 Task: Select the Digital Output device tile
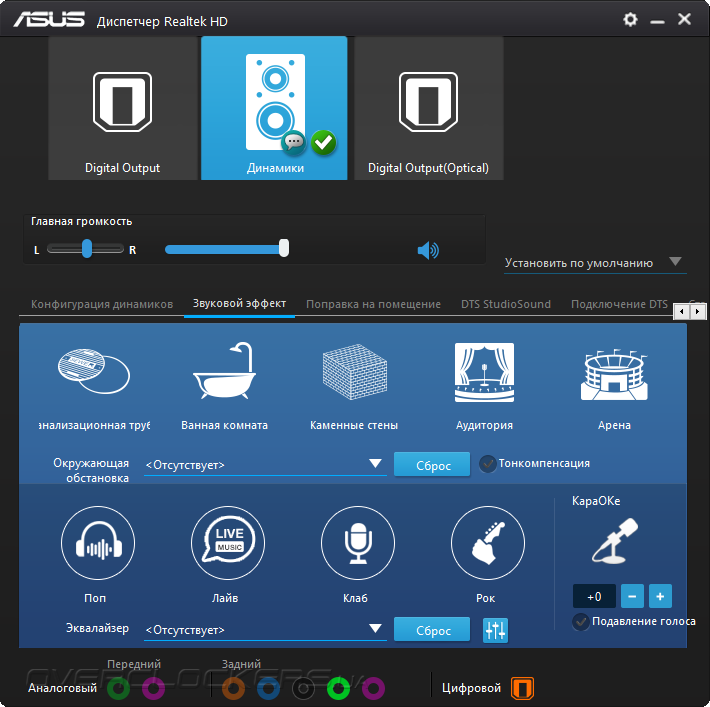[122, 108]
